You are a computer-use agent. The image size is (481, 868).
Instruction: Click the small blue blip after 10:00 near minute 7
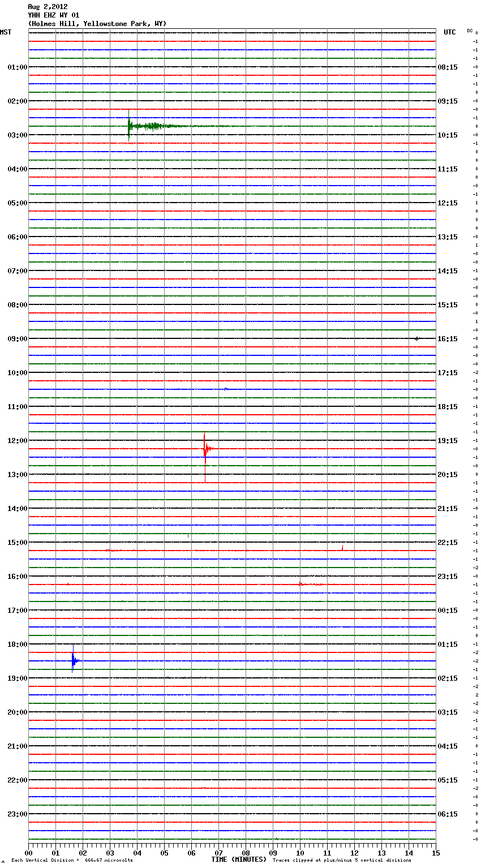[x=226, y=389]
